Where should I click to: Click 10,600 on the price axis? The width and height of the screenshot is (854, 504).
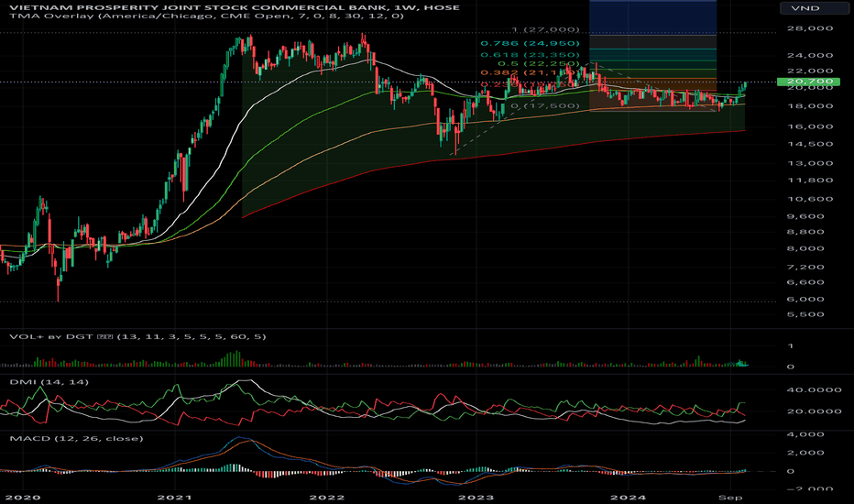tap(810, 199)
